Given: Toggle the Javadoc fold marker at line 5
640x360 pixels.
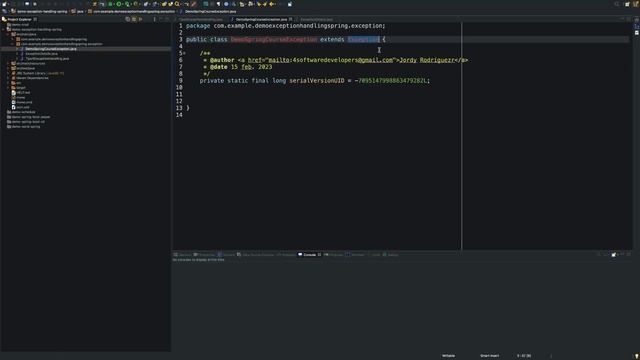Looking at the screenshot, I should coord(184,53).
